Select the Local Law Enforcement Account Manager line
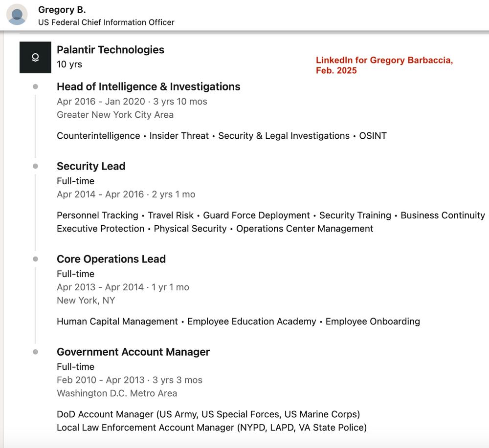 pyautogui.click(x=212, y=428)
